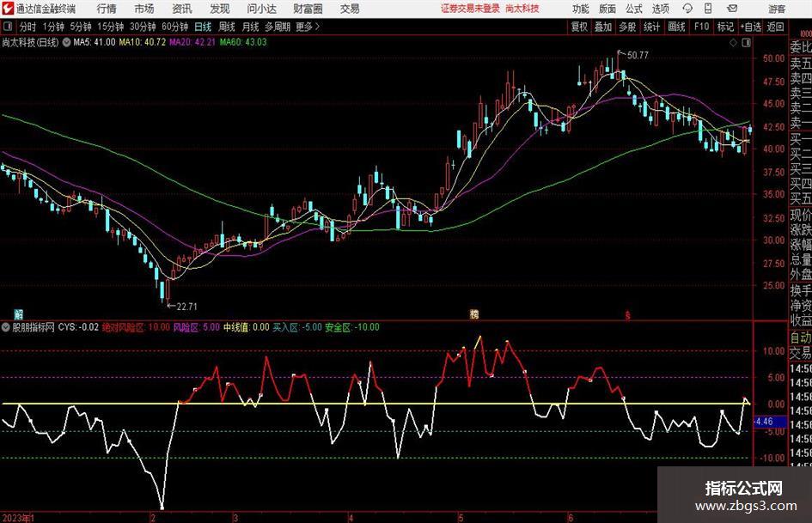Expand the main chart indicator dropdown
This screenshot has width=812, height=523.
(66, 42)
